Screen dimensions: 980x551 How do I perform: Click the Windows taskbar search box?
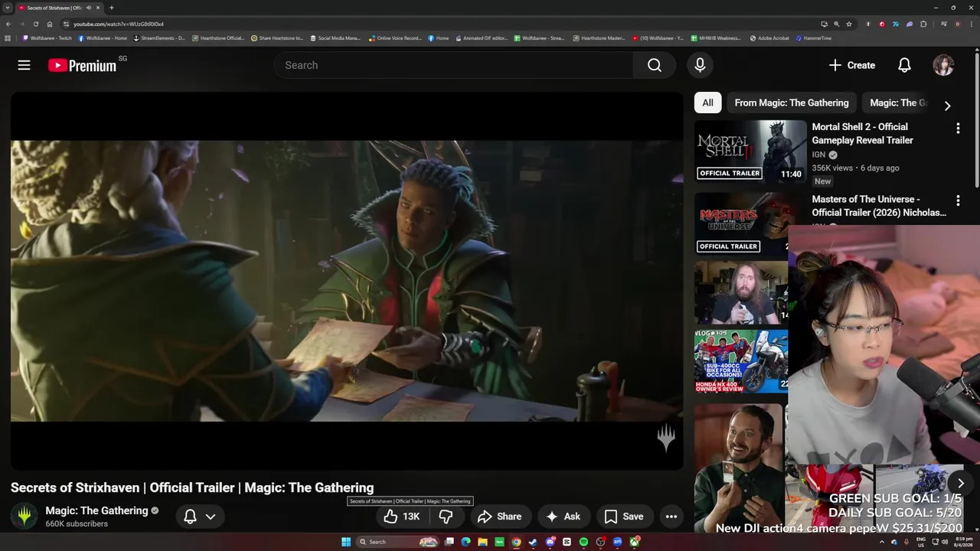387,542
